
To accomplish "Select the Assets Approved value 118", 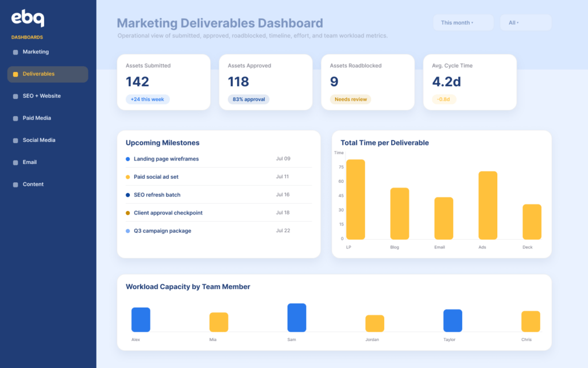I will (238, 82).
